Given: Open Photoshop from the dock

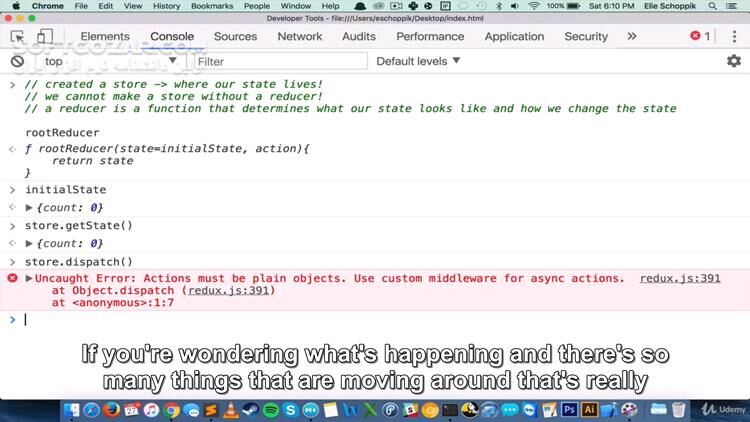Looking at the screenshot, I should pos(571,409).
